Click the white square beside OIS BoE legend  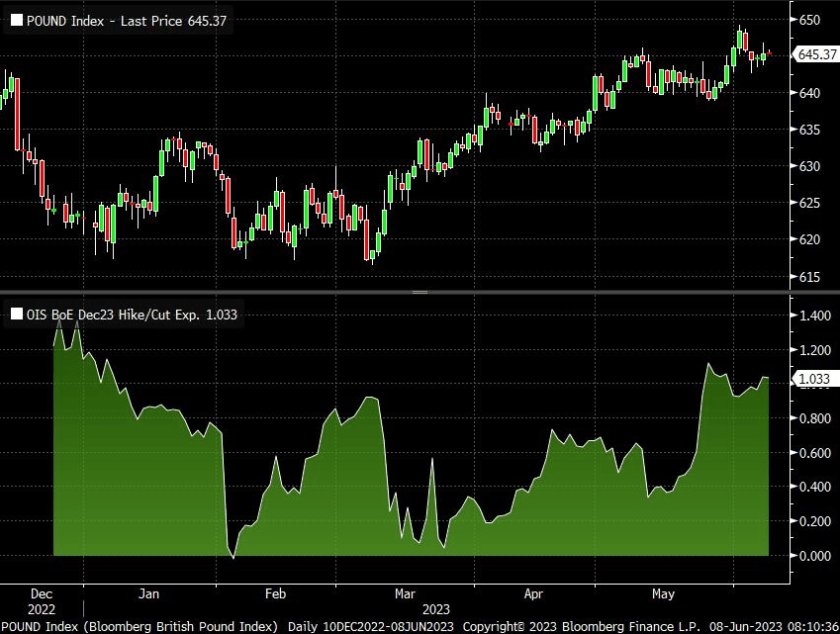pos(16,315)
